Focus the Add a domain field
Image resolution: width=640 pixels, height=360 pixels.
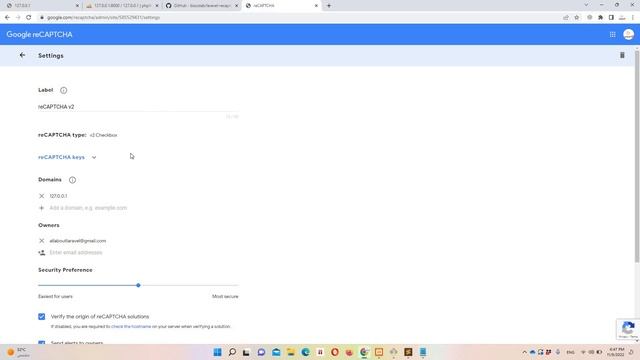pos(144,208)
